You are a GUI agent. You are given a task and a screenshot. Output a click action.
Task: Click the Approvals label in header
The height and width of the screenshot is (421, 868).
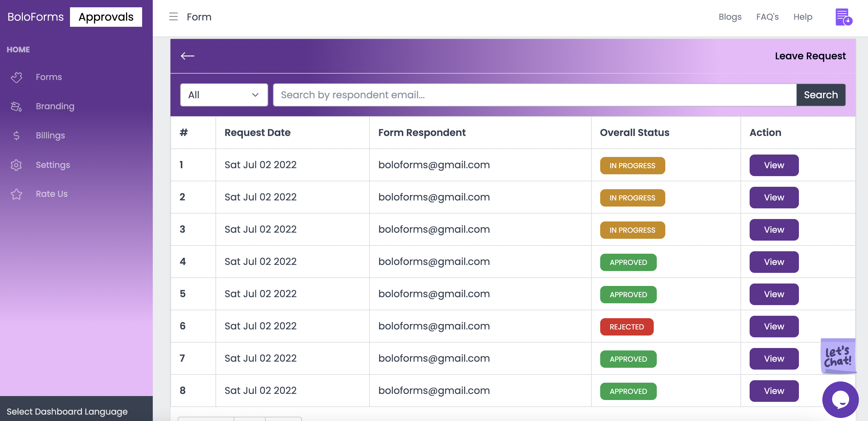[x=106, y=17]
